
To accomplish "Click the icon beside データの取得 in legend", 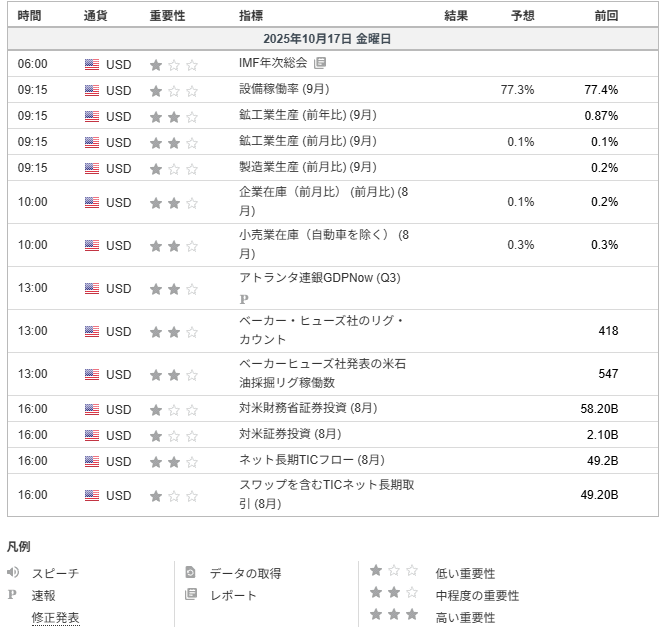I will click(x=191, y=573).
